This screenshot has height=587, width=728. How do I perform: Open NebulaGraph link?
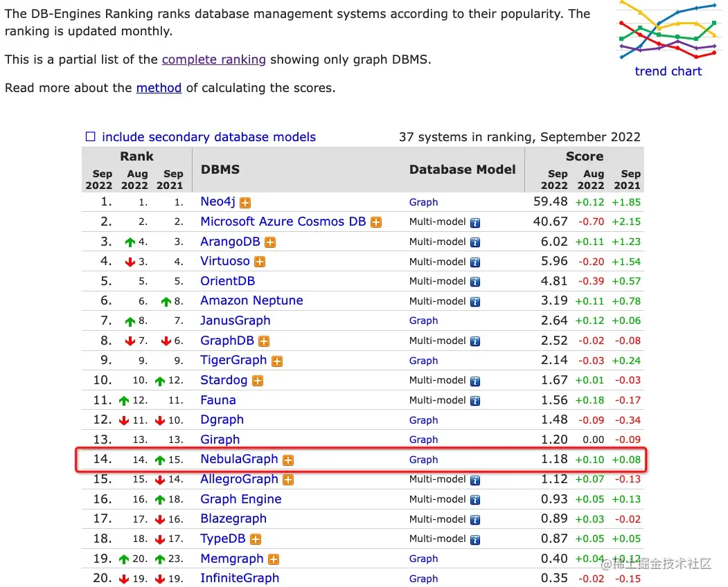tap(239, 459)
